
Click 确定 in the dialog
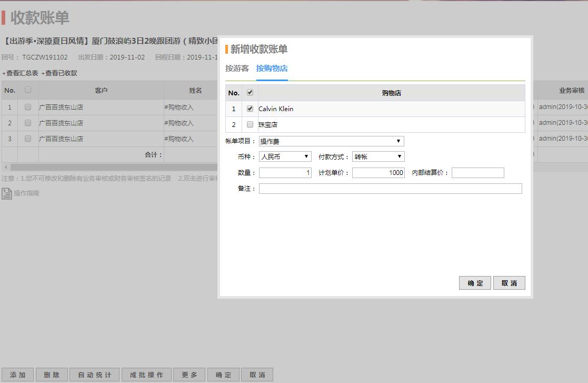(475, 283)
